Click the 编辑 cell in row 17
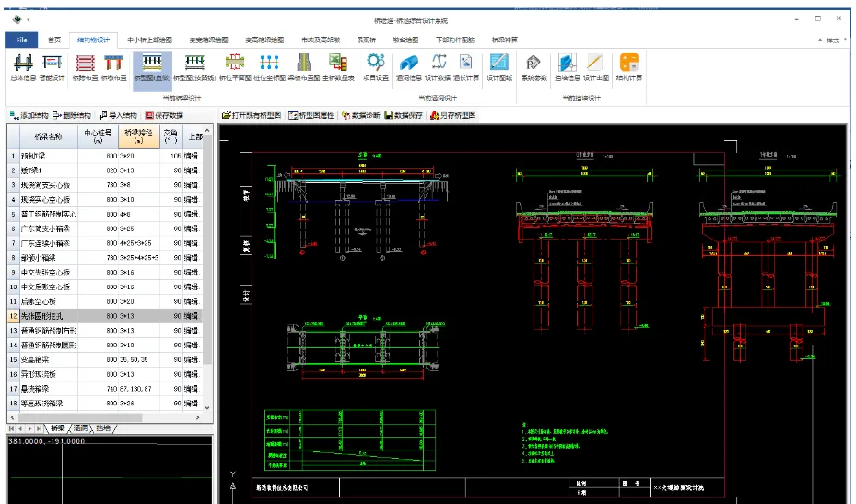856x504 pixels. 192,389
